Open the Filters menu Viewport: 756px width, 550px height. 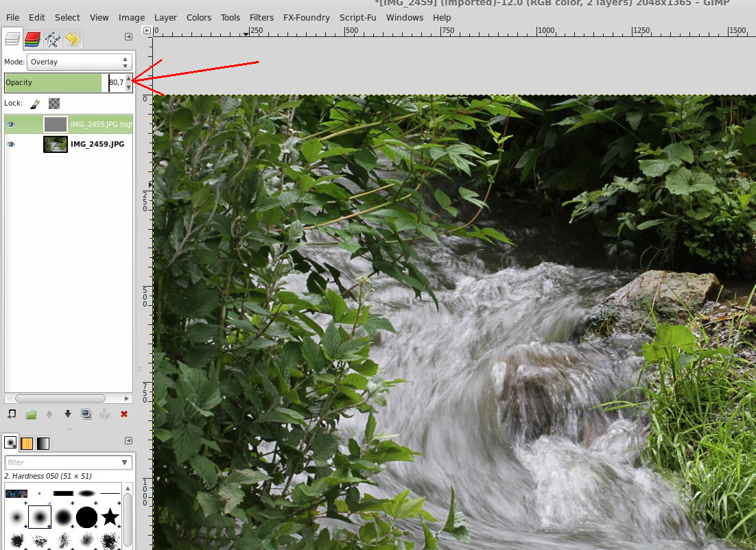click(x=261, y=17)
